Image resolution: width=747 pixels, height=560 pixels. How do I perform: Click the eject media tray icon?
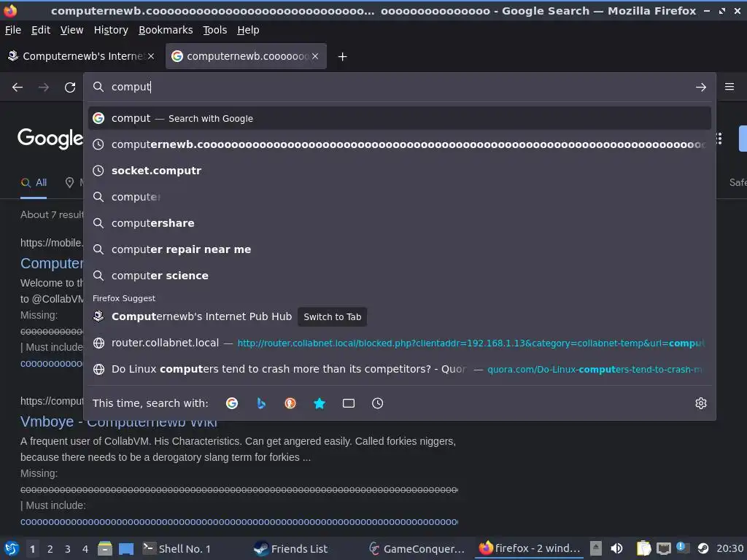(595, 548)
